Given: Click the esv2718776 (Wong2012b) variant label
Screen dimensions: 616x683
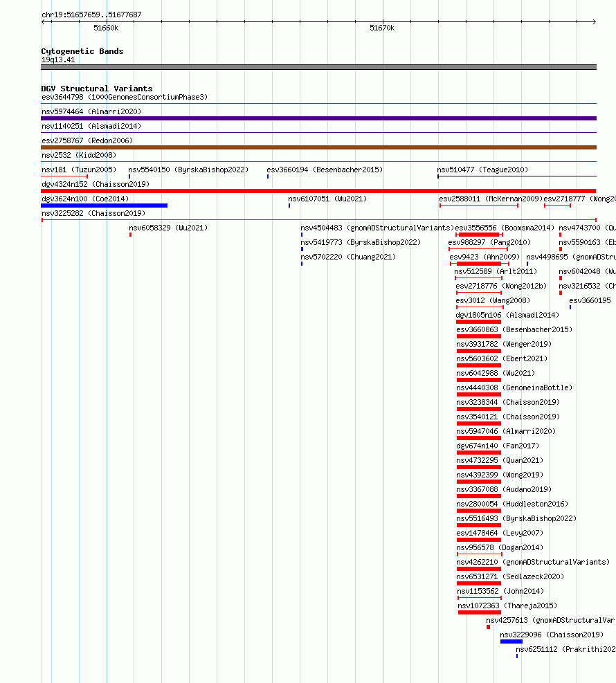Looking at the screenshot, I should 501,286.
